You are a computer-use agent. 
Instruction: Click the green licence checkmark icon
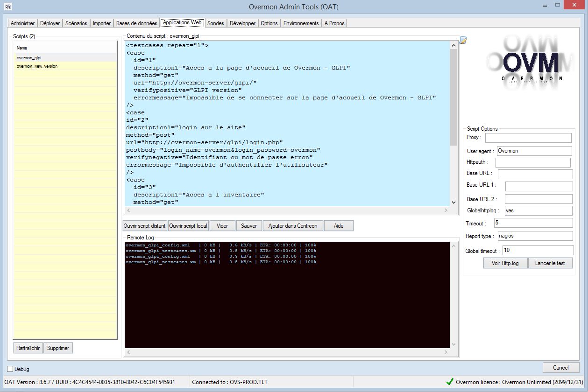pyautogui.click(x=450, y=382)
